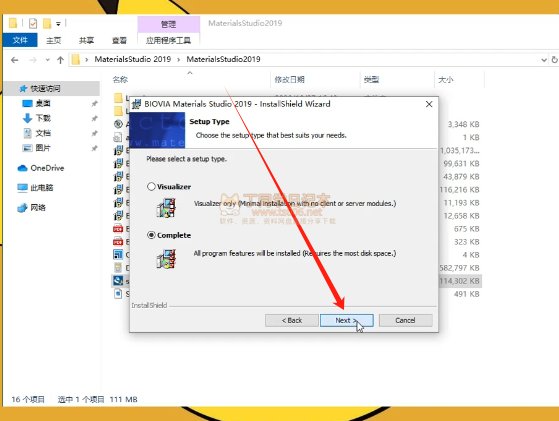Navigate back in File Explorer

(15, 60)
